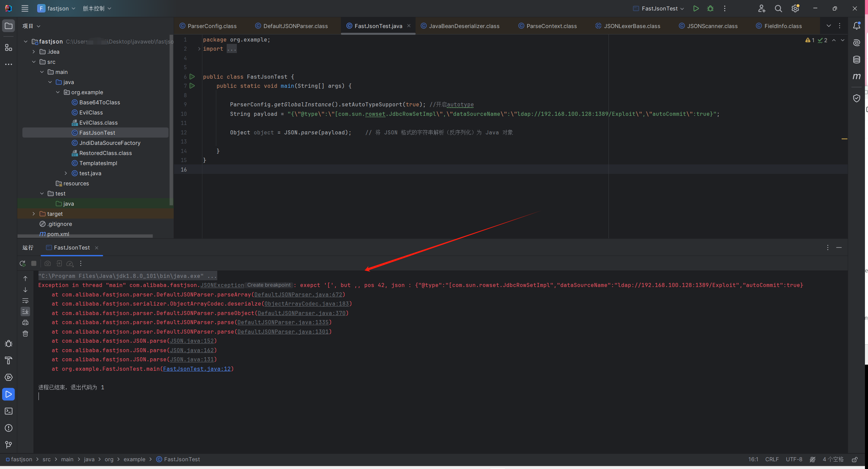Open IDE settings gear

[x=795, y=8]
